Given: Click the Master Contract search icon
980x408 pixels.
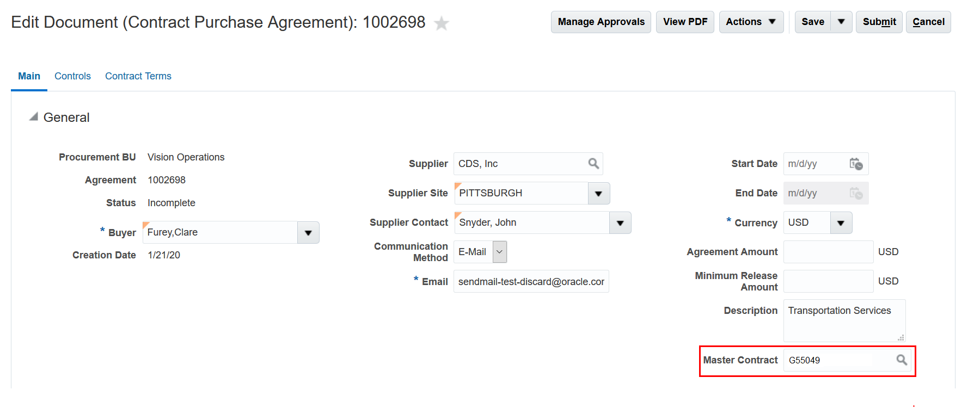Looking at the screenshot, I should click(x=902, y=360).
